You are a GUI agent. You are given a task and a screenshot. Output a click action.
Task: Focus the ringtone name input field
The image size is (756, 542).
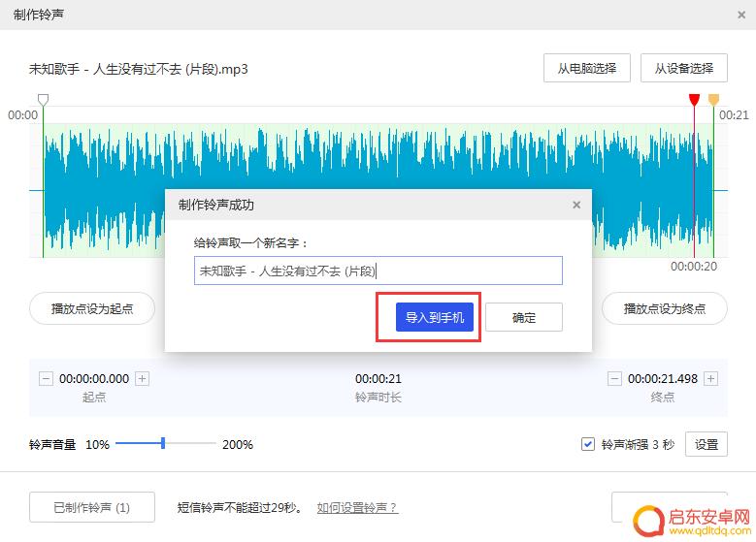click(x=378, y=271)
